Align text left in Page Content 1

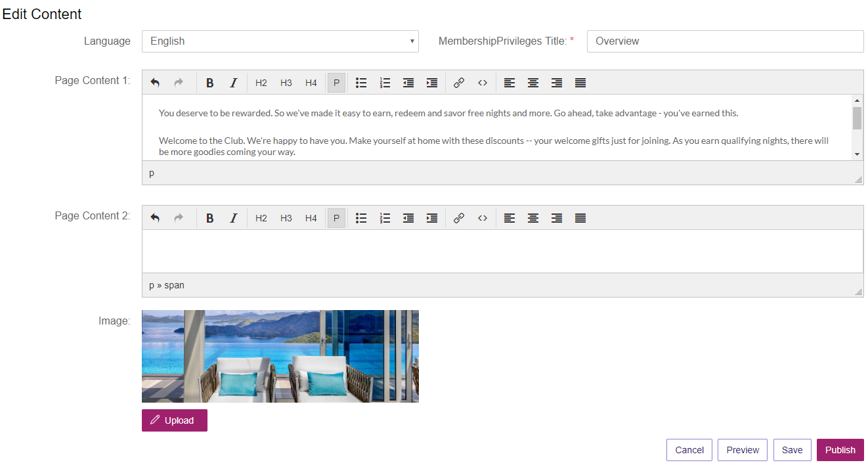click(510, 83)
